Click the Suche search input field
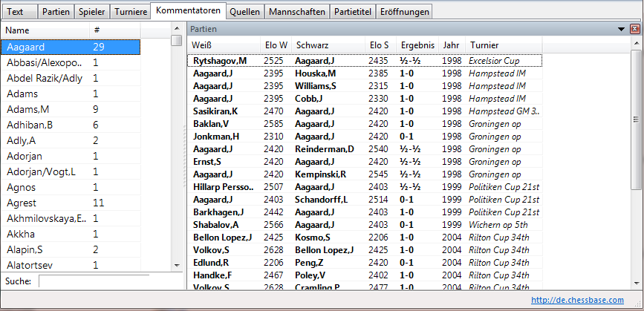This screenshot has width=644, height=311. click(94, 281)
